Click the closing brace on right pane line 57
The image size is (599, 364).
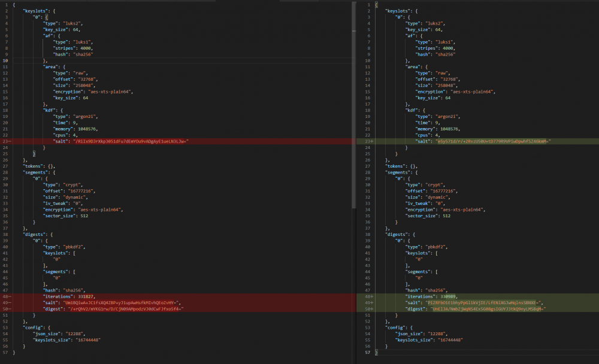[x=376, y=352]
